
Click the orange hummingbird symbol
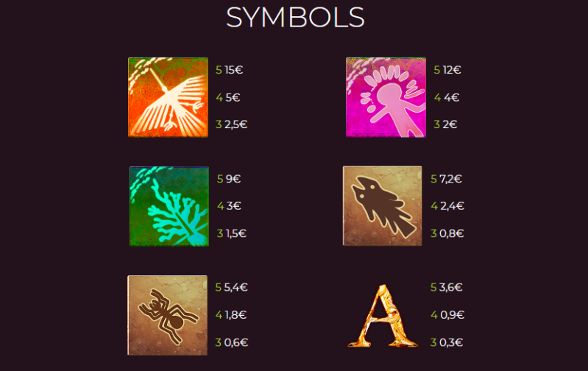168,97
